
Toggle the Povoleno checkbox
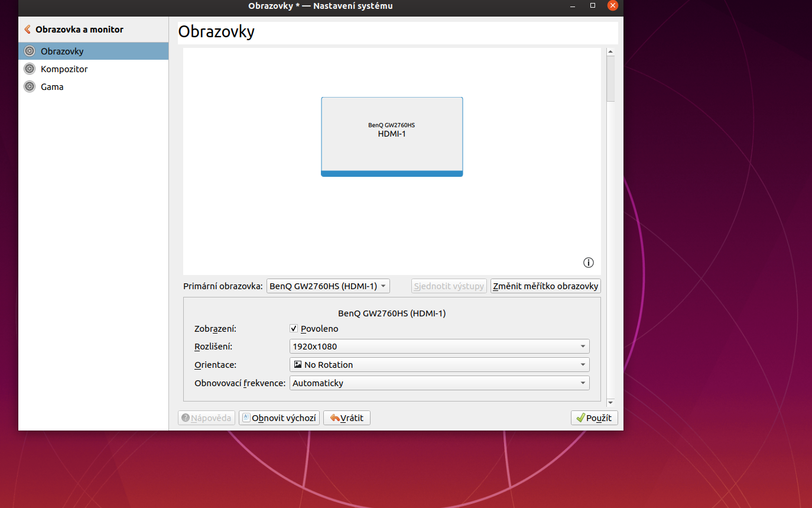tap(294, 329)
